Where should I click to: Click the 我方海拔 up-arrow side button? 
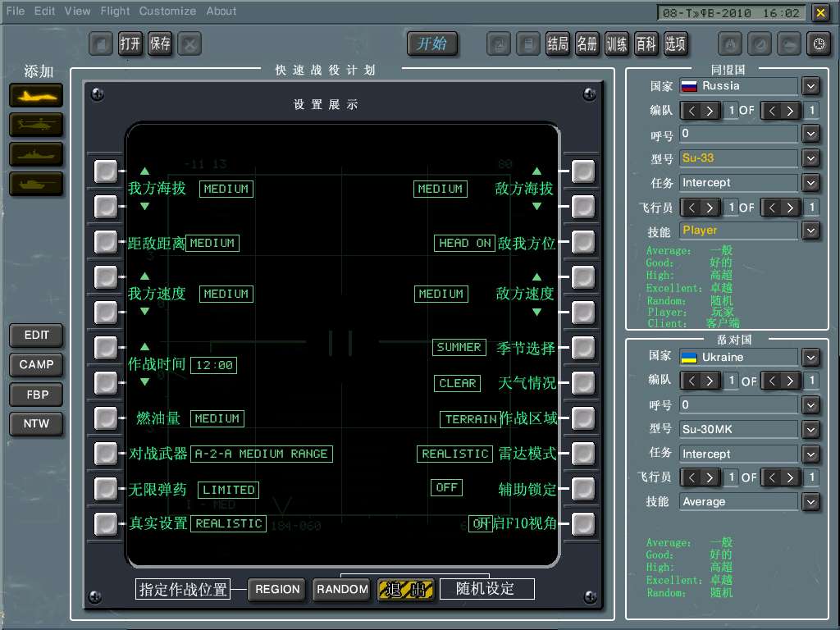pyautogui.click(x=106, y=171)
